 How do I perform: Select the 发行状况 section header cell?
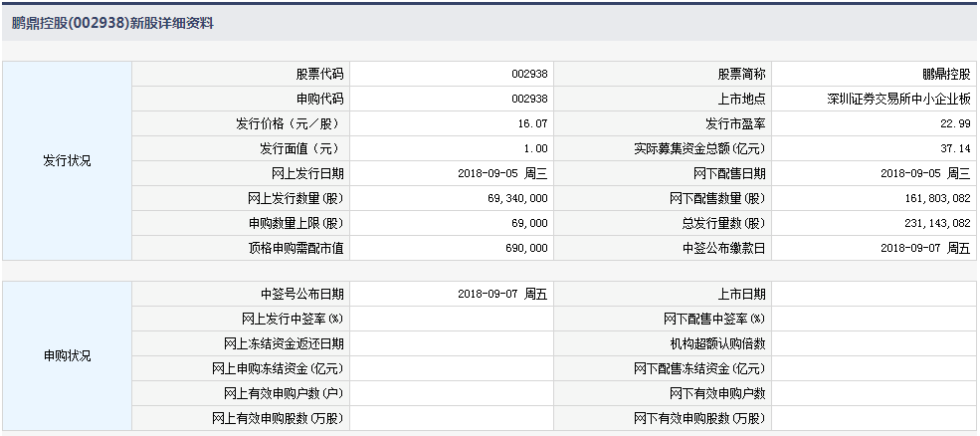coord(67,160)
